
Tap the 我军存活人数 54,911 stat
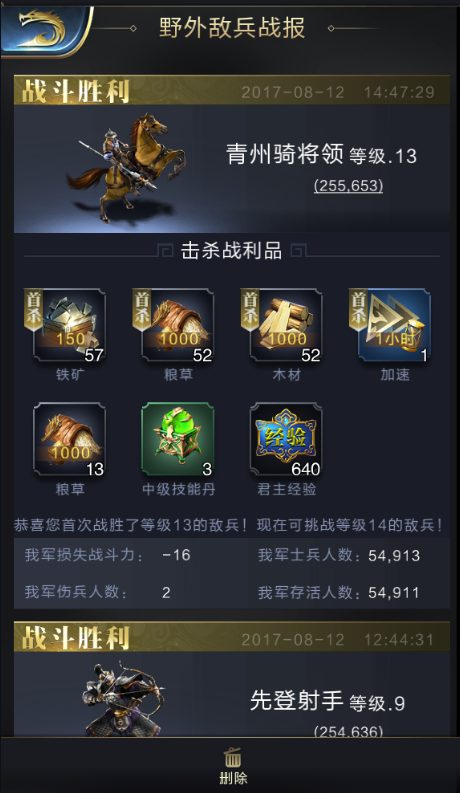tap(339, 592)
